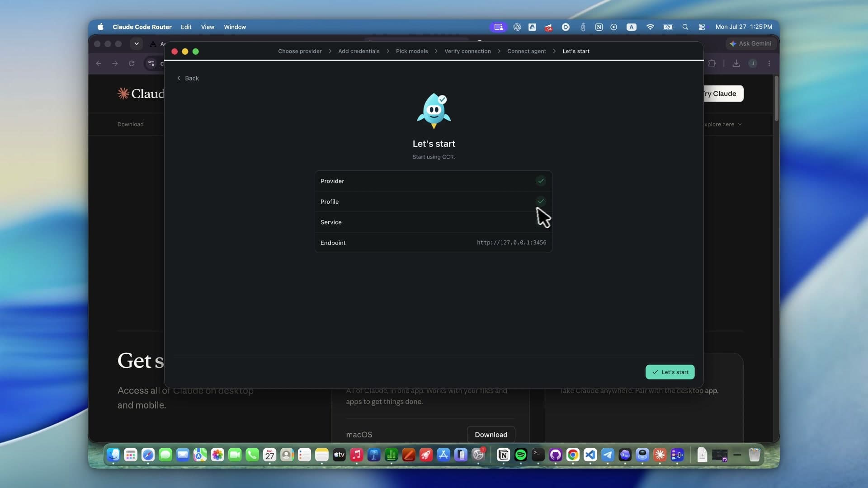Open Safari from the Dock
The height and width of the screenshot is (488, 868).
click(148, 455)
